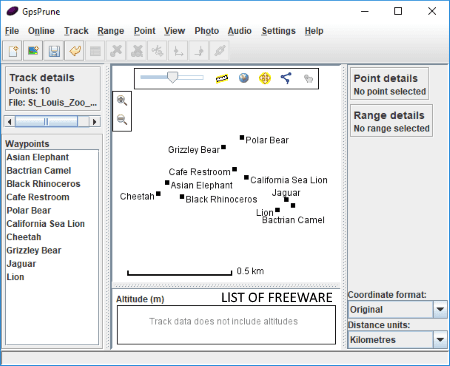
Task: Select Black Rhinoceros in Waypoints list
Action: tap(52, 184)
